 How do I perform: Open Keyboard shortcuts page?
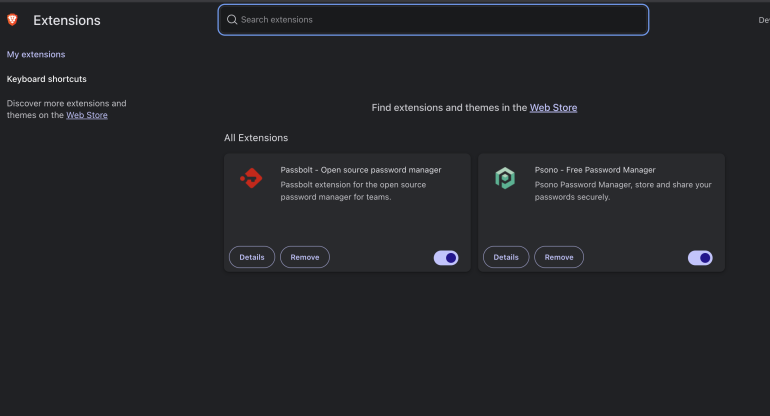pyautogui.click(x=47, y=79)
